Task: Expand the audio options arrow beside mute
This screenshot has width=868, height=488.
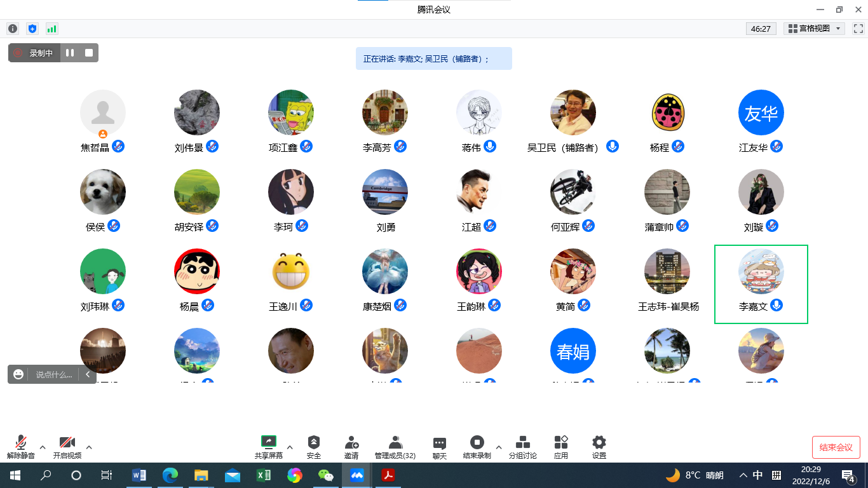Action: [43, 447]
